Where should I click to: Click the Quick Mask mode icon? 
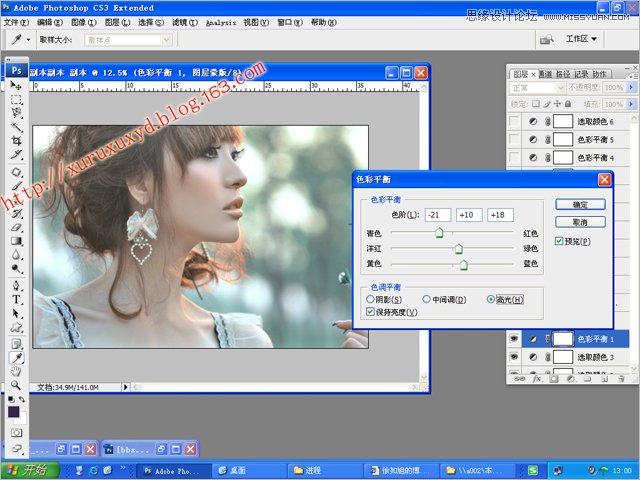16,433
